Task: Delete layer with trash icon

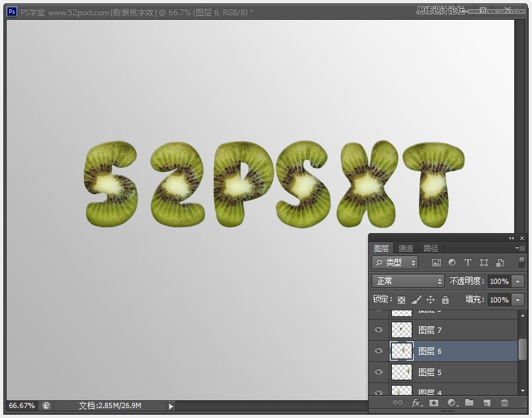Action: tap(504, 402)
